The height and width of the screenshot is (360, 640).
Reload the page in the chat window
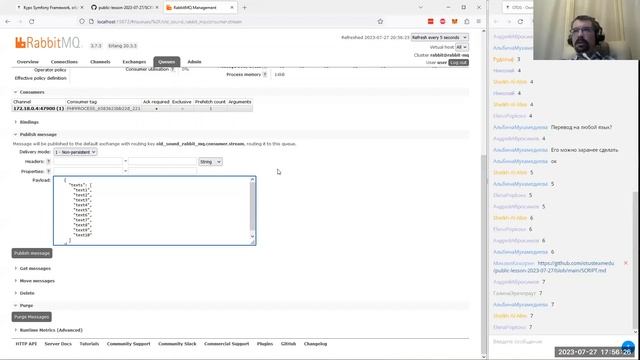(520, 21)
